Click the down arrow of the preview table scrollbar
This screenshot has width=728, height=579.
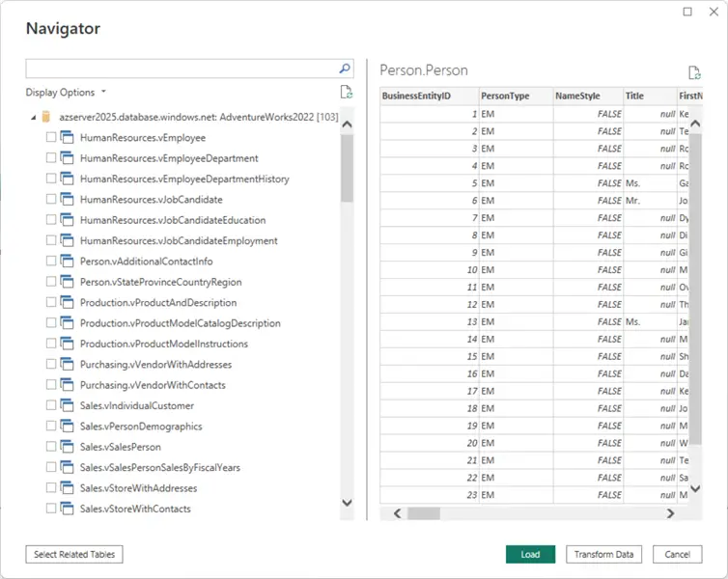tap(695, 488)
